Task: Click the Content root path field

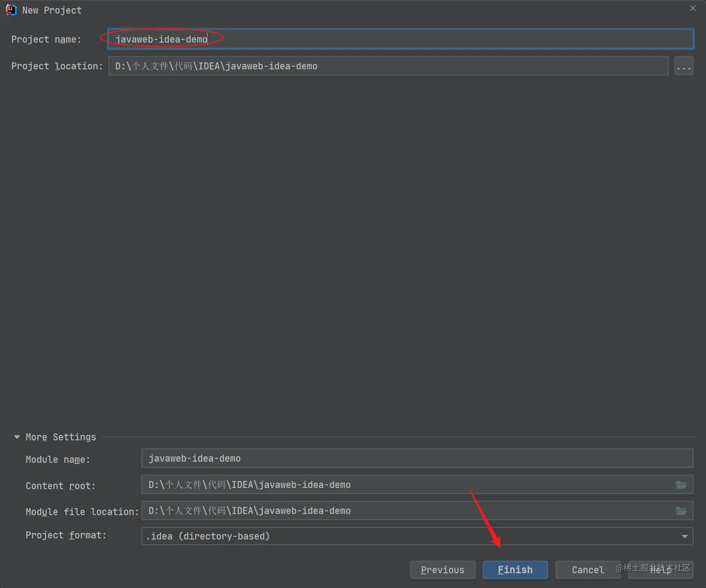Action: (x=417, y=484)
